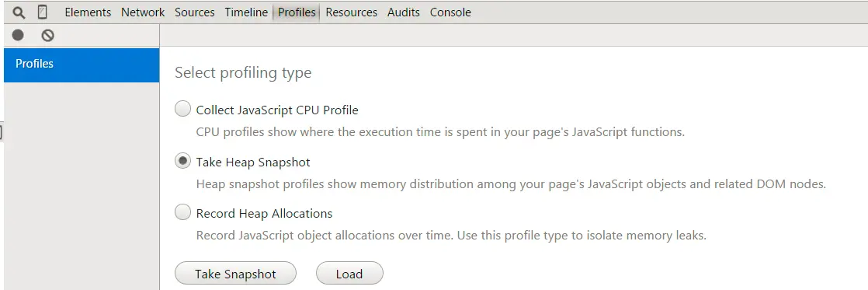Open the Audits tab

pos(404,12)
